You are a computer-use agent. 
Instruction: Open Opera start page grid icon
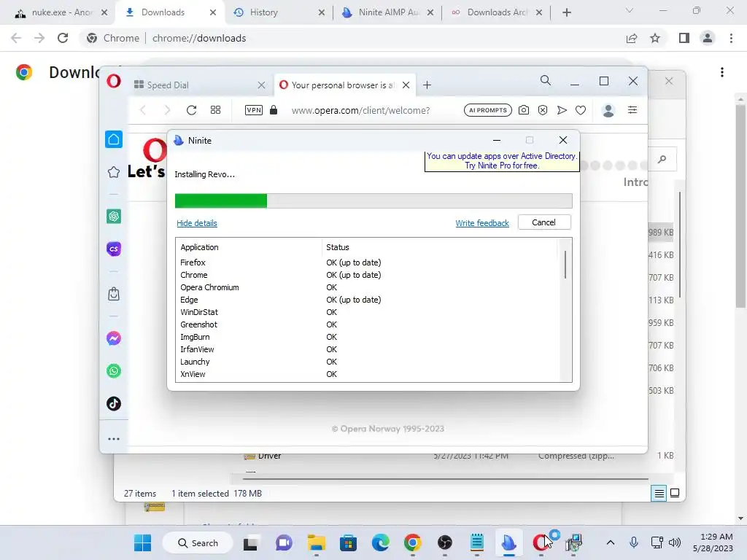point(215,110)
